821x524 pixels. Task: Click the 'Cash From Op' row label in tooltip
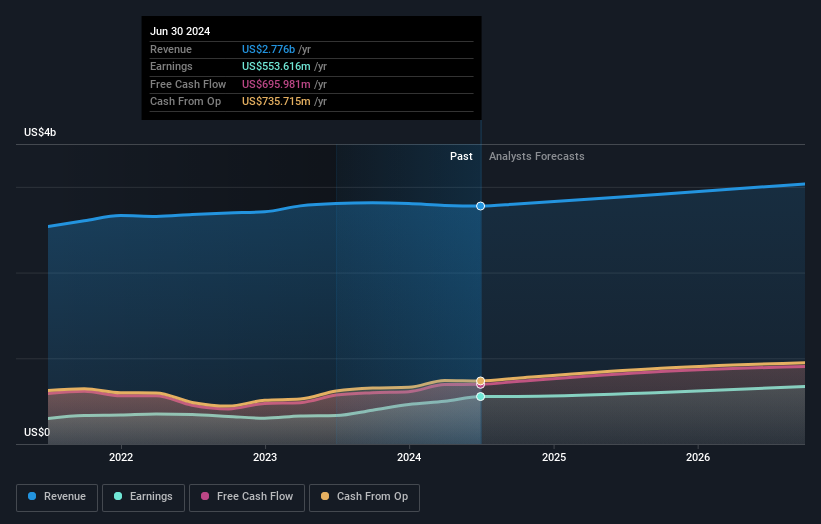click(x=185, y=102)
